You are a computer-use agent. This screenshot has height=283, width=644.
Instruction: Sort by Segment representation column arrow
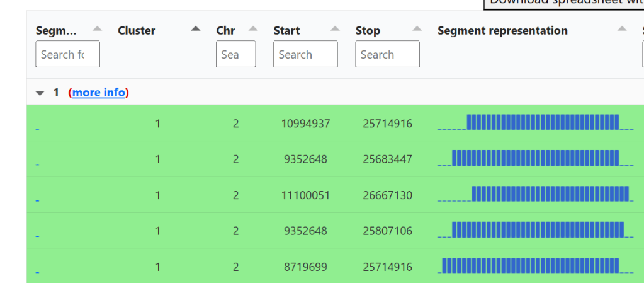622,28
